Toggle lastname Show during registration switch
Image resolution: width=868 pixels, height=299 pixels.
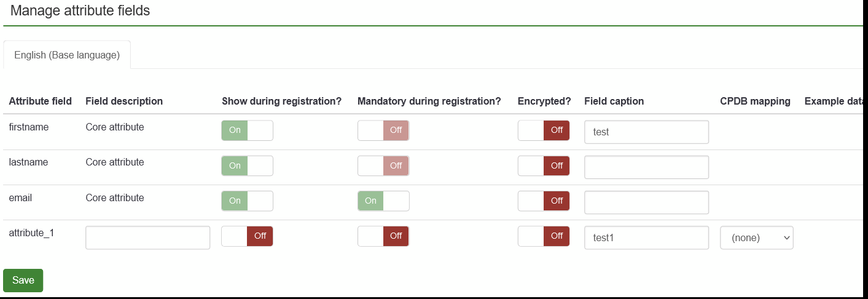[x=247, y=165]
